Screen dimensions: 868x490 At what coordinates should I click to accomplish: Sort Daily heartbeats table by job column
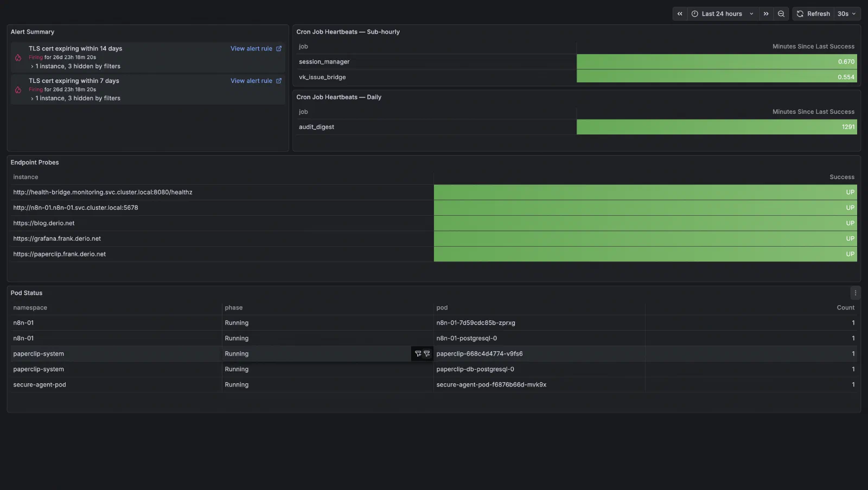pyautogui.click(x=303, y=112)
